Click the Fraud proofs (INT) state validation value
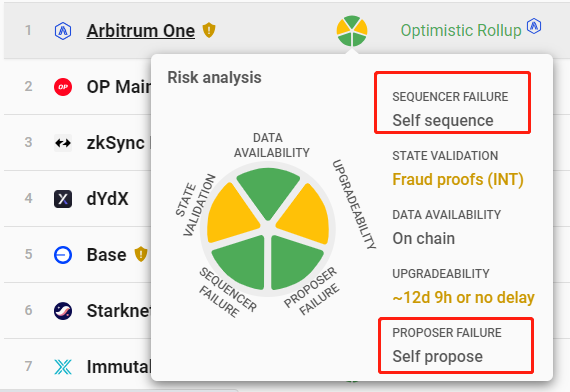The image size is (570, 392). (x=458, y=179)
